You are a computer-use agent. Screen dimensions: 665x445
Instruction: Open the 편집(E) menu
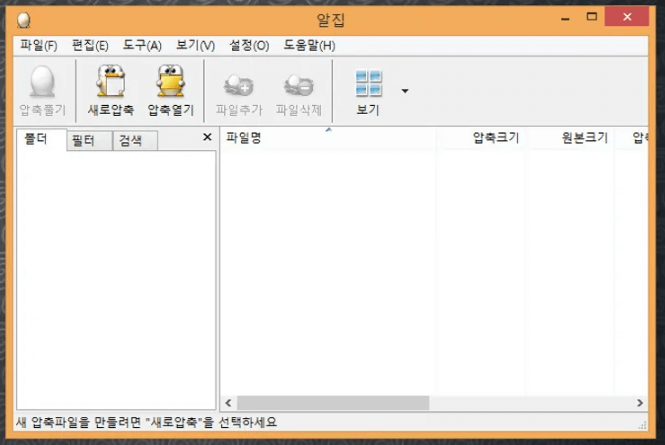pos(90,45)
